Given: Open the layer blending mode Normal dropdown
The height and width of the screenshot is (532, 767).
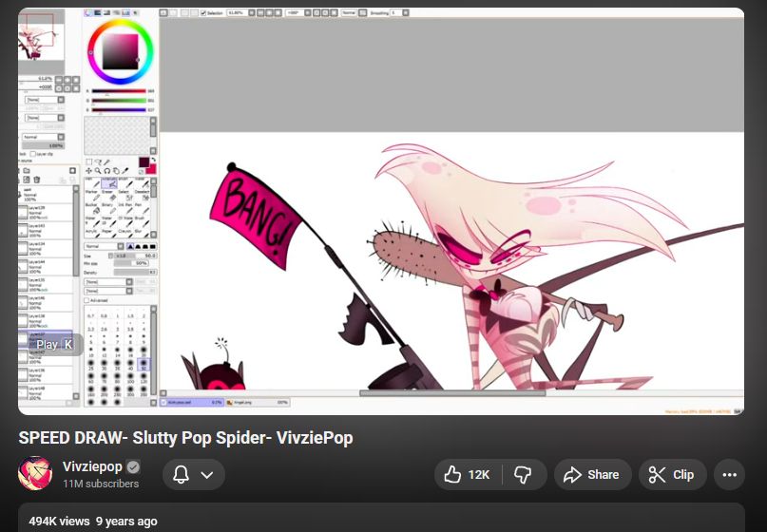Looking at the screenshot, I should [x=44, y=137].
